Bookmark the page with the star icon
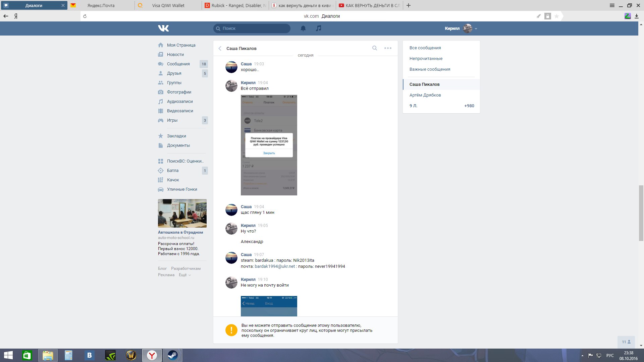 coord(556,16)
